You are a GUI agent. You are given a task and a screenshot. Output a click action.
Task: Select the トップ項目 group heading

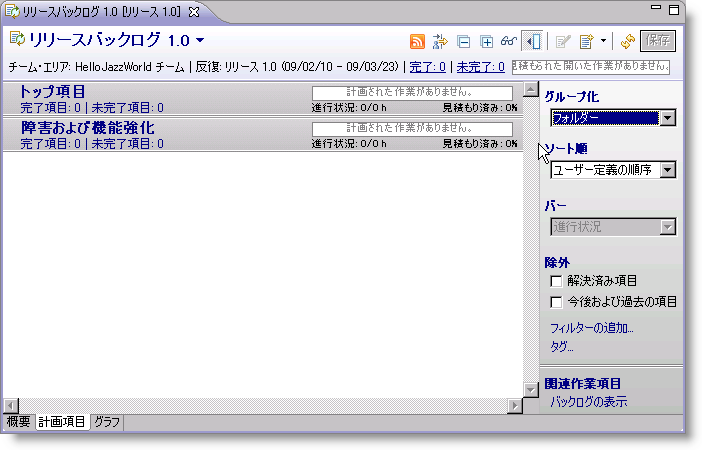[x=52, y=92]
